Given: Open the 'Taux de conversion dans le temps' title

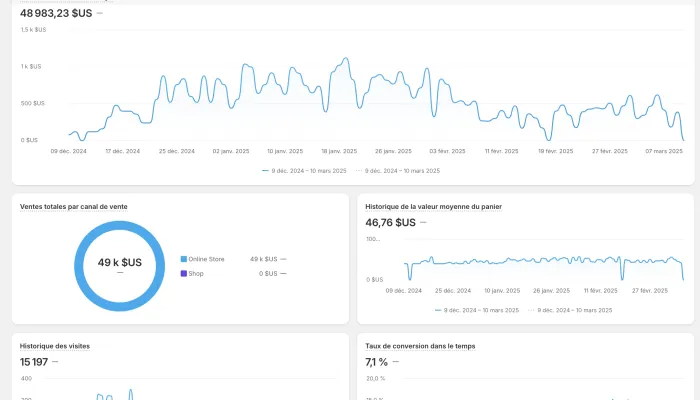Looking at the screenshot, I should pos(420,346).
